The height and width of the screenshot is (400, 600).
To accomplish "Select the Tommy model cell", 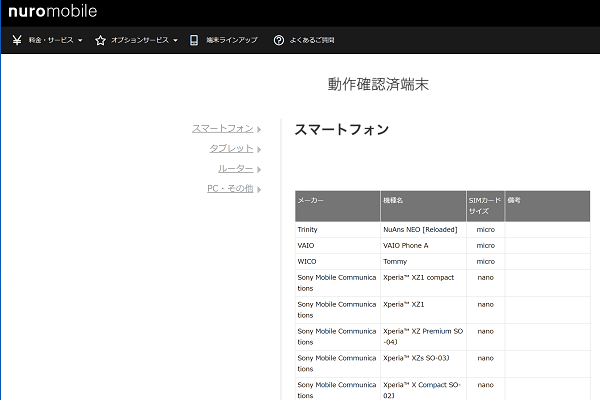I will click(423, 262).
